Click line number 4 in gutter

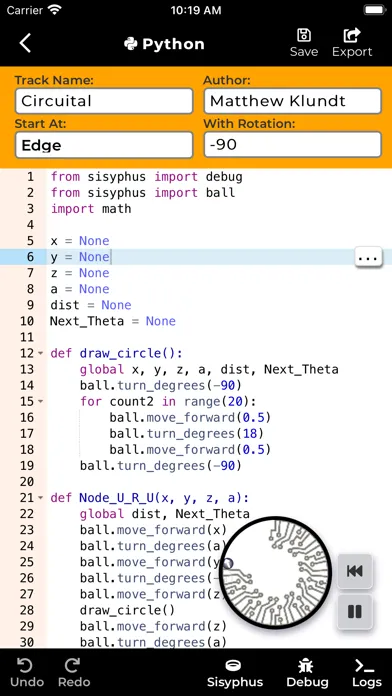point(30,225)
